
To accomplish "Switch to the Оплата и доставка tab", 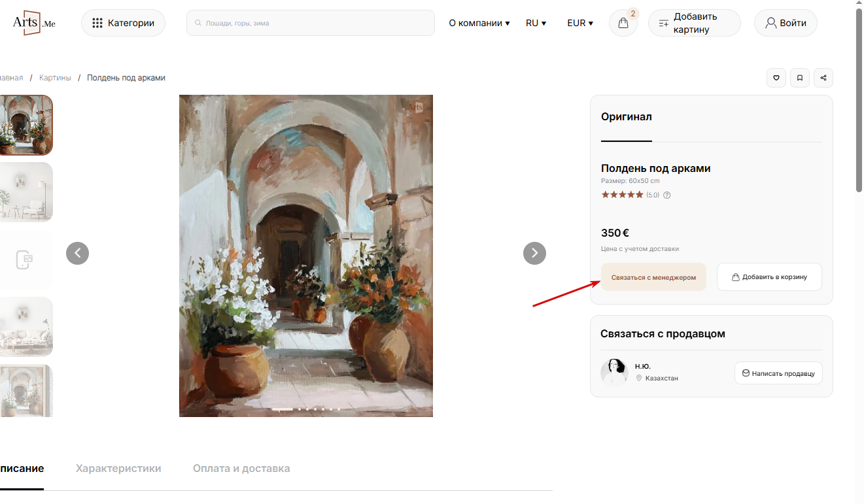I will (241, 469).
